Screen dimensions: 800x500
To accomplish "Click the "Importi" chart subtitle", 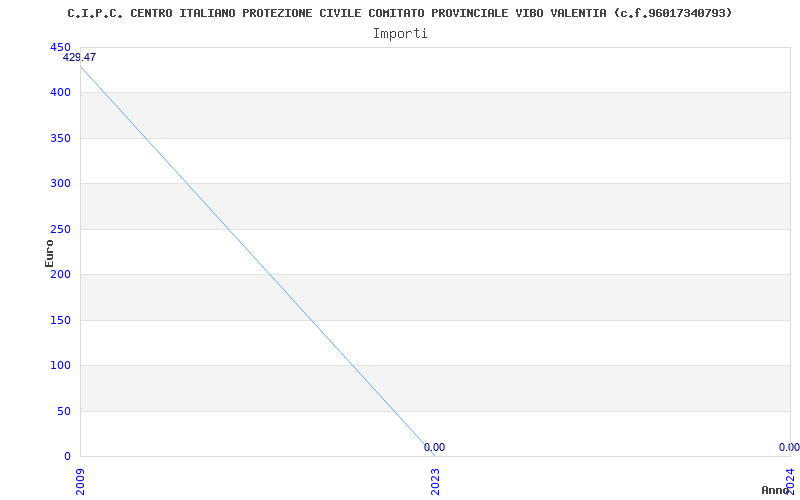I will pyautogui.click(x=400, y=33).
